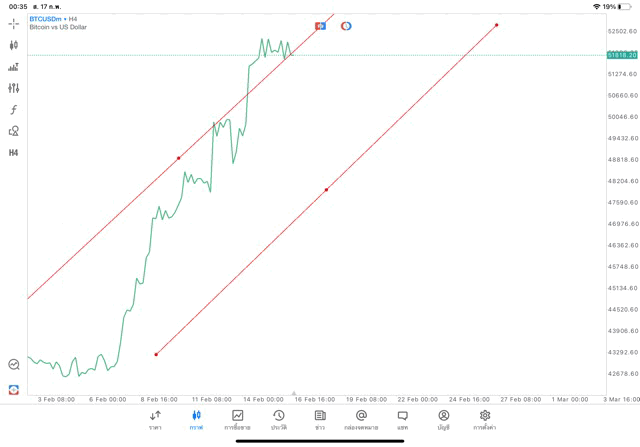Open the H4 timeframe selector
The height and width of the screenshot is (447, 640).
(x=14, y=153)
